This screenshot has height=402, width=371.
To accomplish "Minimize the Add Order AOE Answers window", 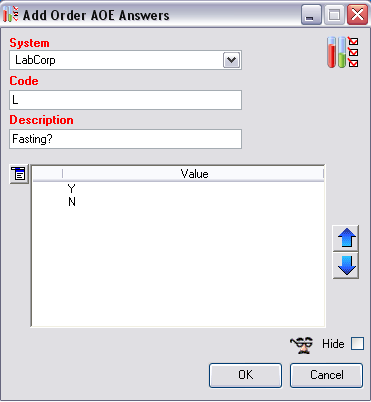I will (311, 15).
